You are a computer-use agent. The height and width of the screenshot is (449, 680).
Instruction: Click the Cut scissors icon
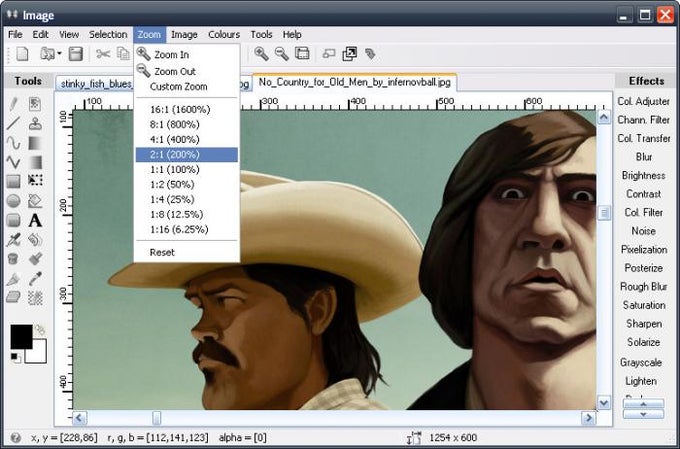103,54
